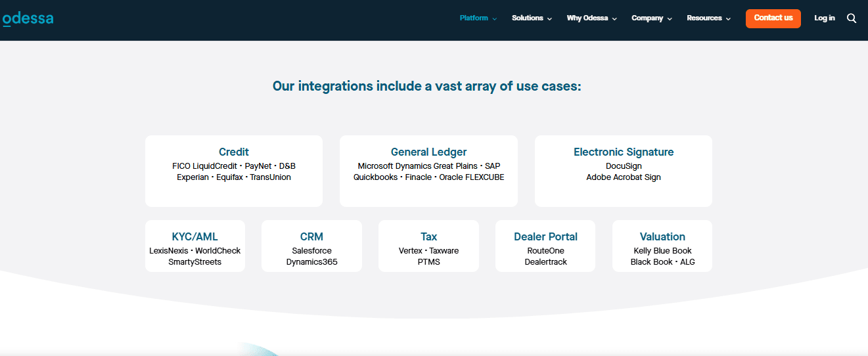Click the DocuSign text
The width and height of the screenshot is (868, 356).
(x=624, y=166)
